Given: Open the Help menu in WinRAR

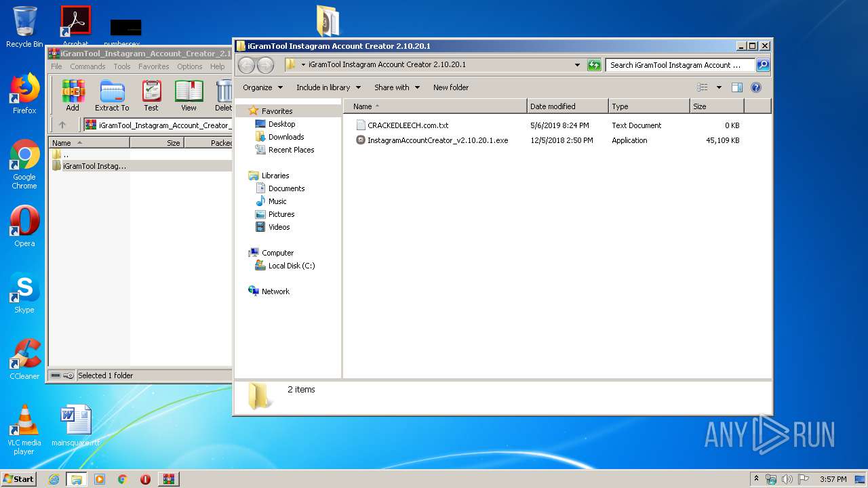Looking at the screenshot, I should (217, 66).
